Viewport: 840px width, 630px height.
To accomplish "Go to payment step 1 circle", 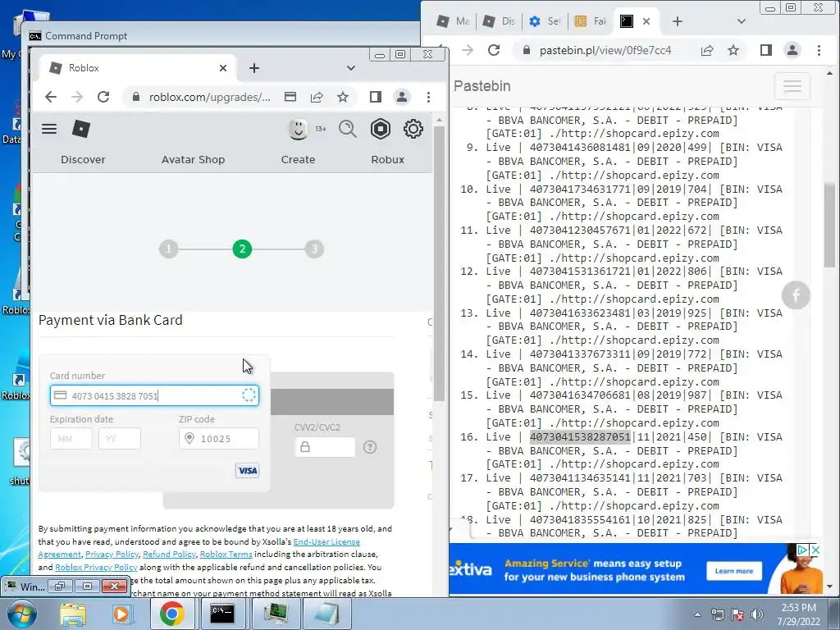I will [x=168, y=249].
